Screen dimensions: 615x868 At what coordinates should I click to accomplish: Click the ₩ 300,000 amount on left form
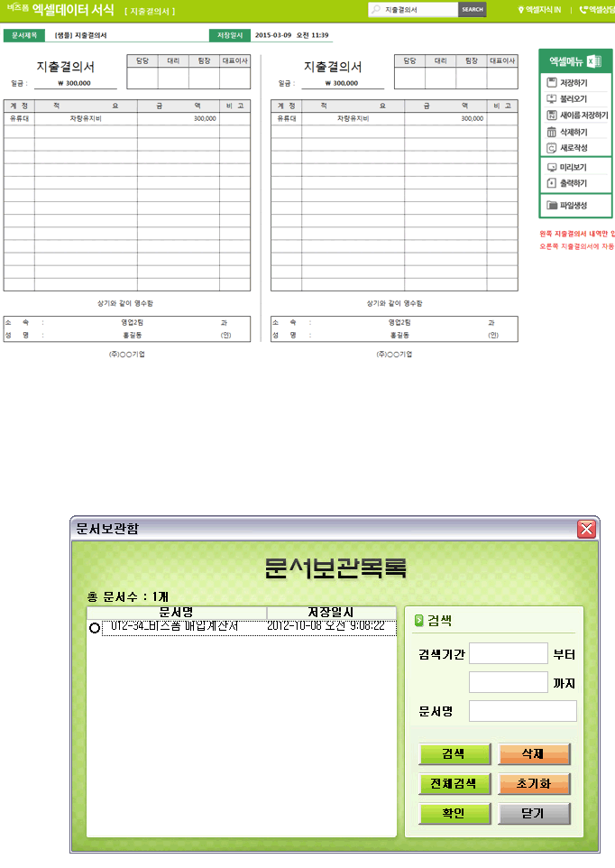(74, 84)
